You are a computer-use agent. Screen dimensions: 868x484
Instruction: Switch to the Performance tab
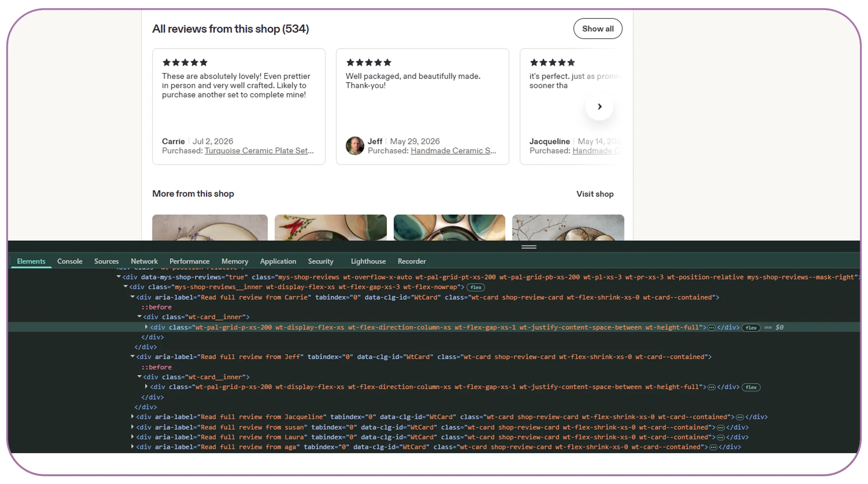(189, 261)
